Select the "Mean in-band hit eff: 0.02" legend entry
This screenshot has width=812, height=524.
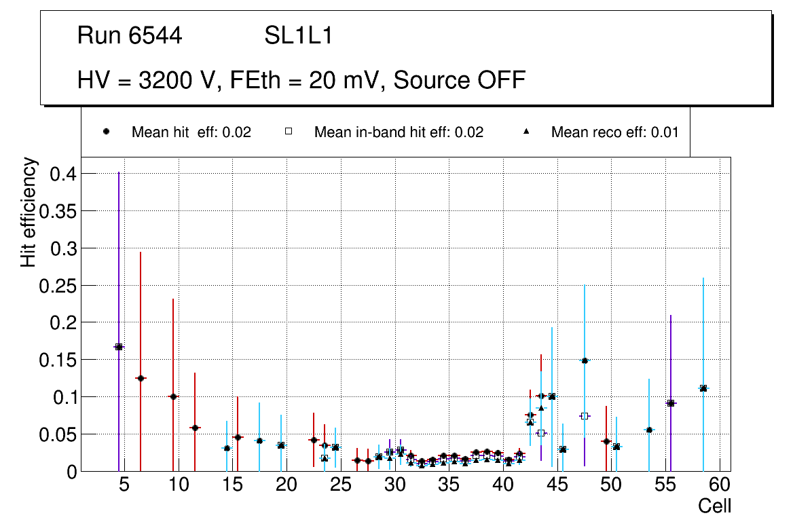click(399, 132)
